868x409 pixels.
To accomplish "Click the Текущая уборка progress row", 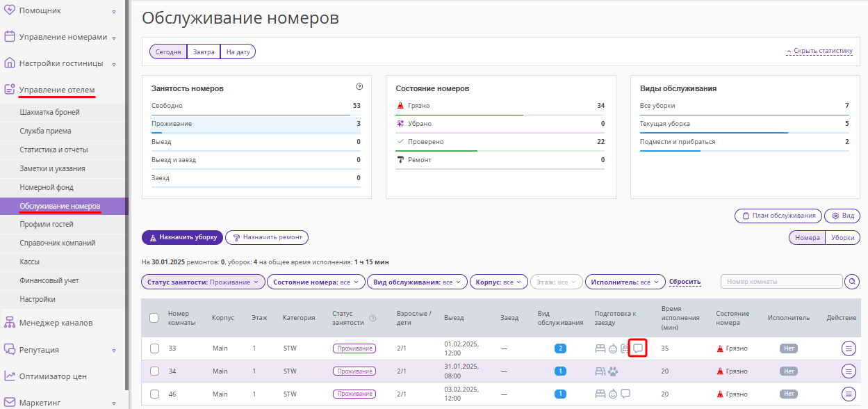I will (x=744, y=125).
